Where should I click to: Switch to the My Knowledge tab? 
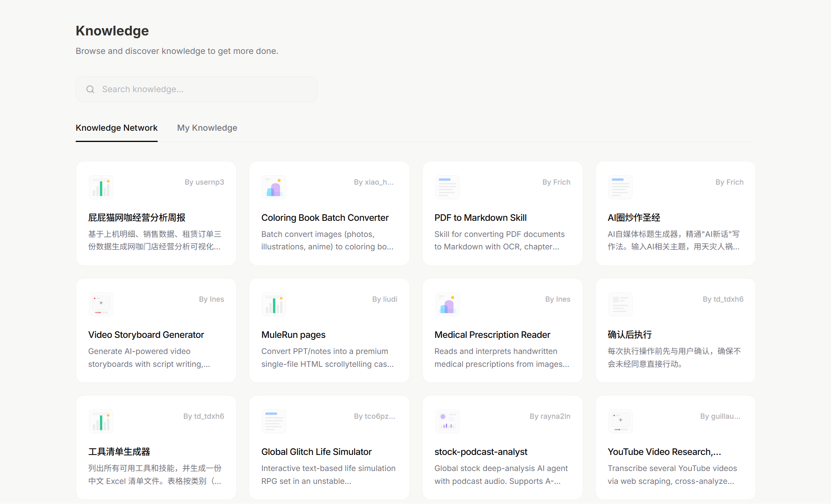point(207,128)
